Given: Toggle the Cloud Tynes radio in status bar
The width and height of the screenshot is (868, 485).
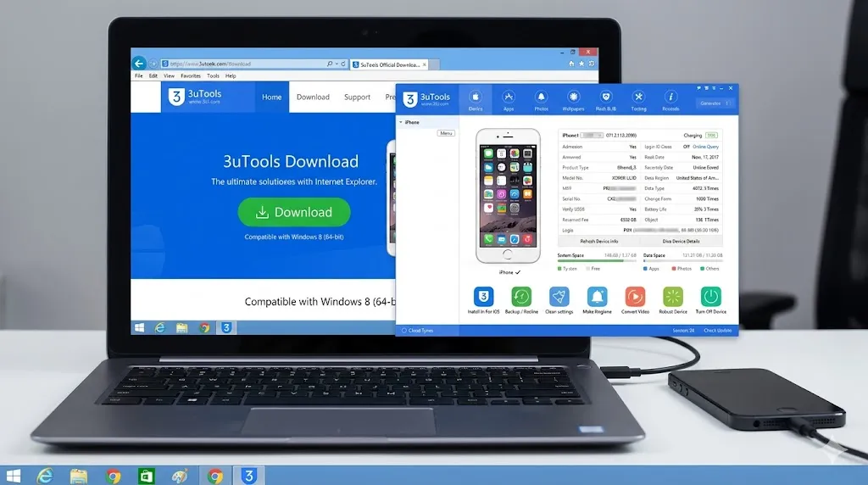Looking at the screenshot, I should tap(404, 331).
